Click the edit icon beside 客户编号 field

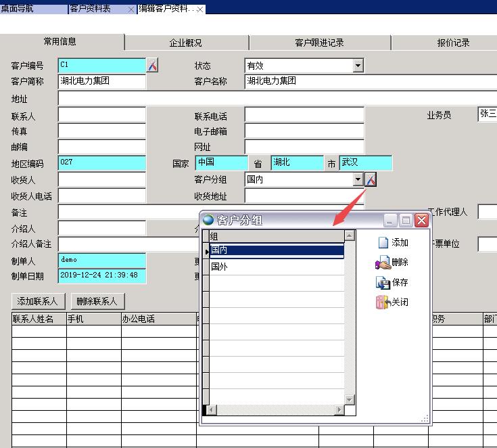pyautogui.click(x=152, y=66)
